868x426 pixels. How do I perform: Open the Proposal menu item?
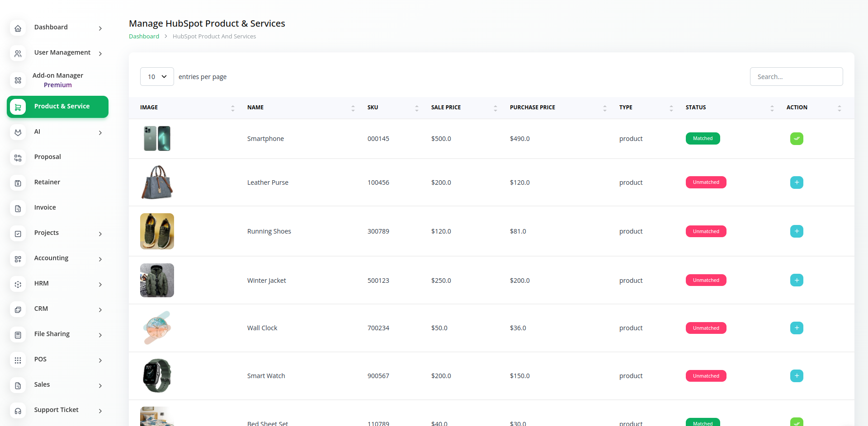pos(47,157)
